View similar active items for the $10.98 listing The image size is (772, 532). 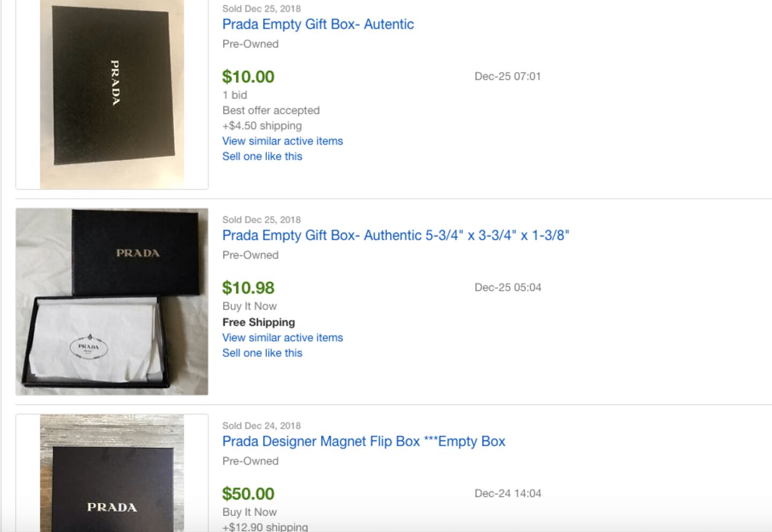(283, 338)
